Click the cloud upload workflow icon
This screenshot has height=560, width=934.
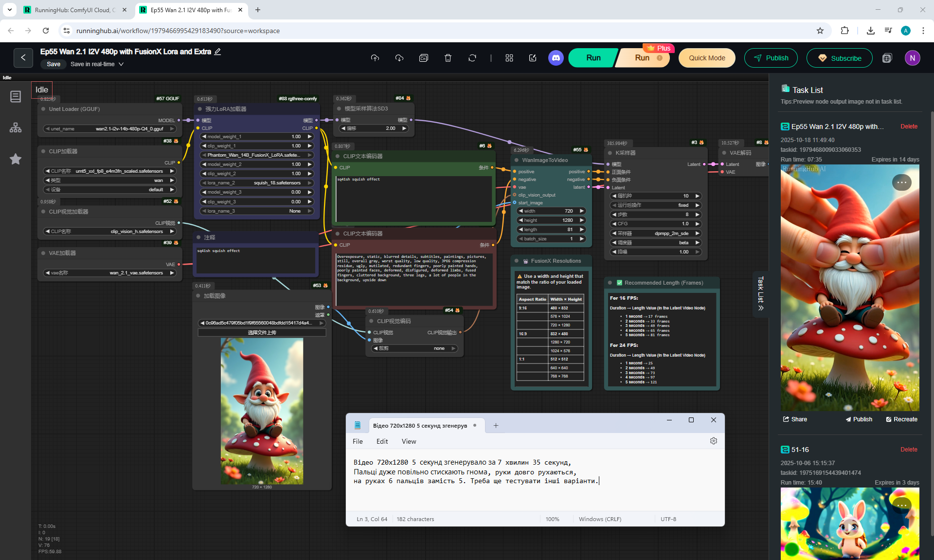pos(375,58)
